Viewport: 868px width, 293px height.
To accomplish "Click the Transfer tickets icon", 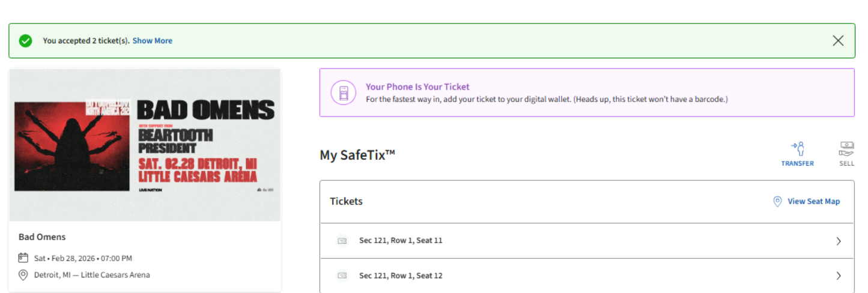I will (x=797, y=149).
